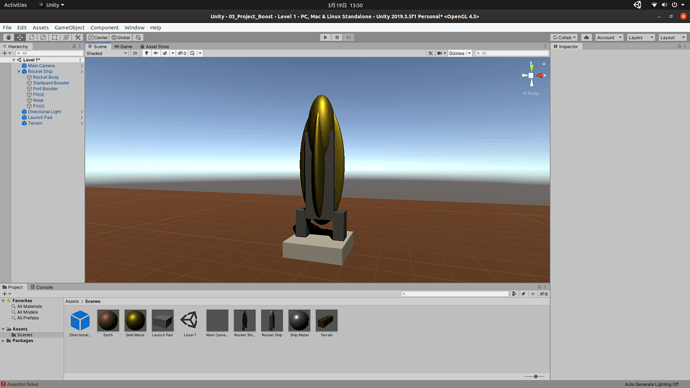Open scene camera settings icon

pos(440,53)
